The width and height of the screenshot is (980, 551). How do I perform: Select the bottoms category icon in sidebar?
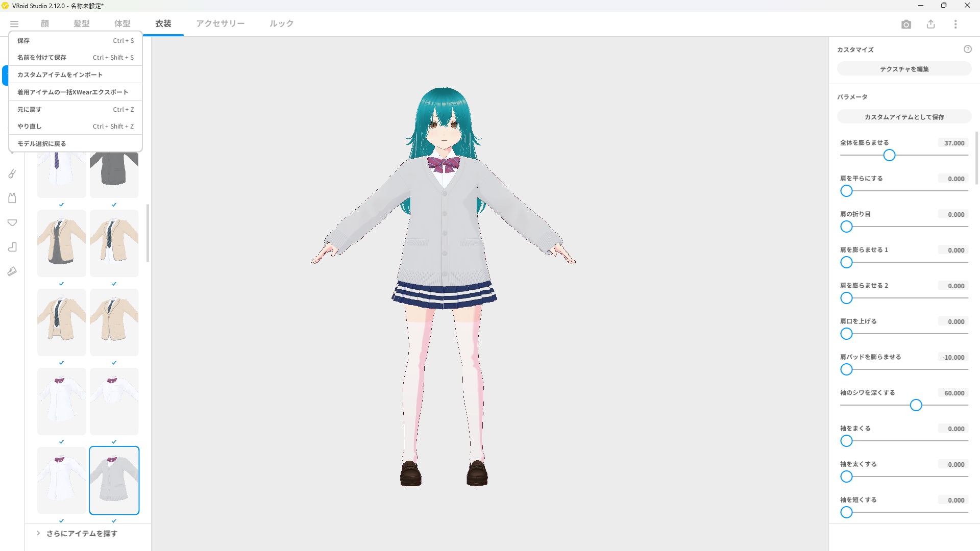pyautogui.click(x=12, y=222)
